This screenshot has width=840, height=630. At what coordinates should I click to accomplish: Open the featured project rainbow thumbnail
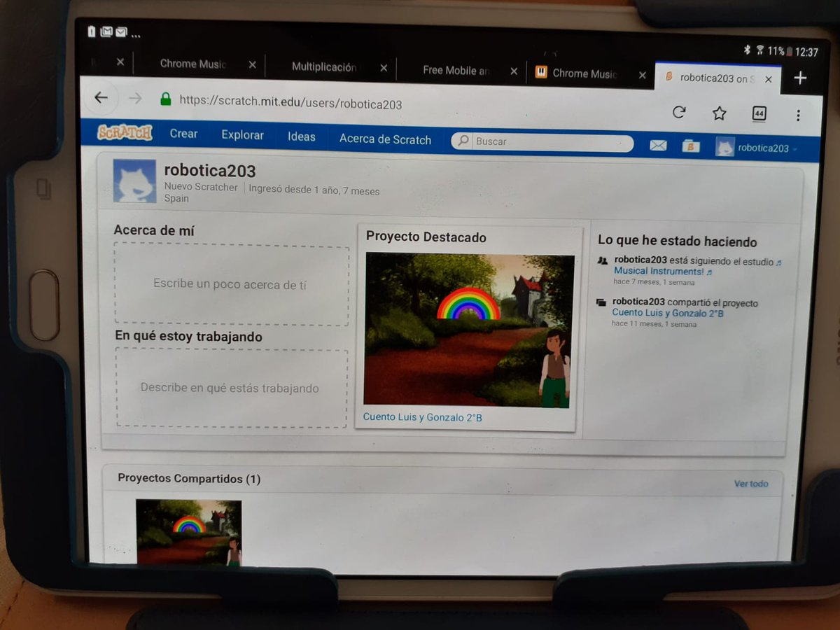pos(469,330)
